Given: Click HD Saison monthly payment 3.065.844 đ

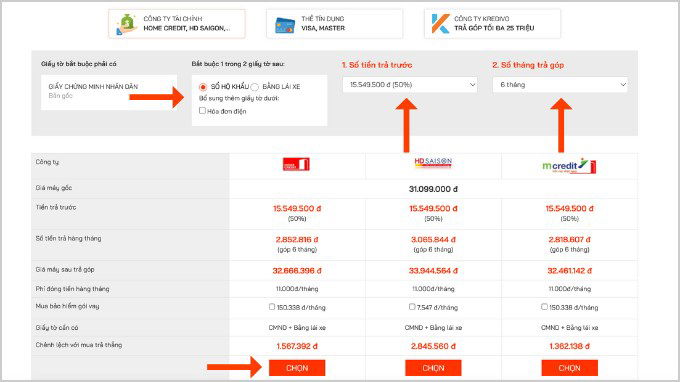Looking at the screenshot, I should tap(433, 239).
